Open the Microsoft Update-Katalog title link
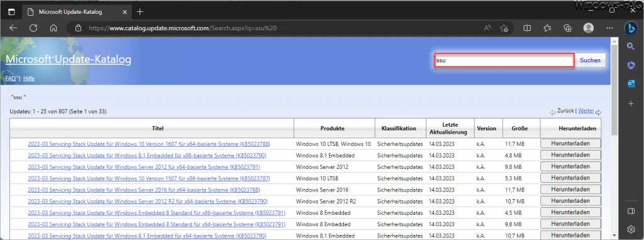Viewport: 644px width, 240px height. click(68, 60)
